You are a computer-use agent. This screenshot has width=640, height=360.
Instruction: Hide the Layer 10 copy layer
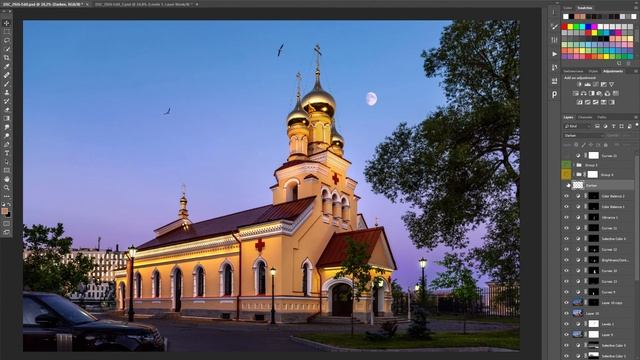[x=566, y=302]
